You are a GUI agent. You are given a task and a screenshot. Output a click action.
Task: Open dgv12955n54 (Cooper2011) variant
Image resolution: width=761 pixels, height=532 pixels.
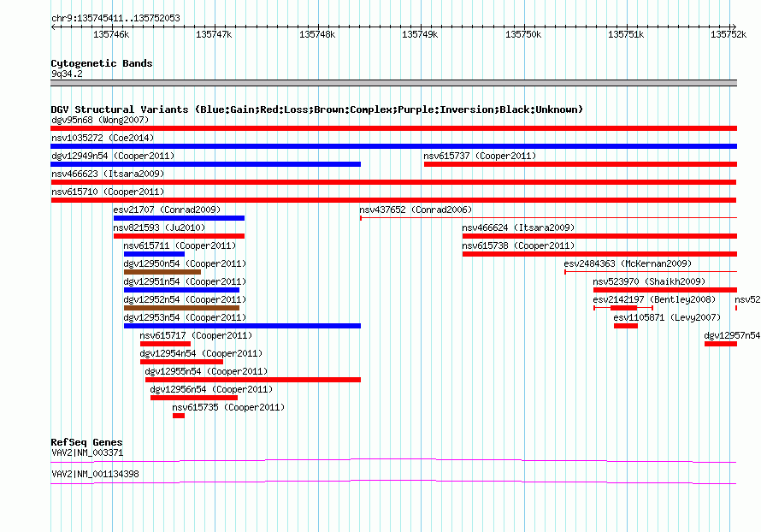click(206, 371)
